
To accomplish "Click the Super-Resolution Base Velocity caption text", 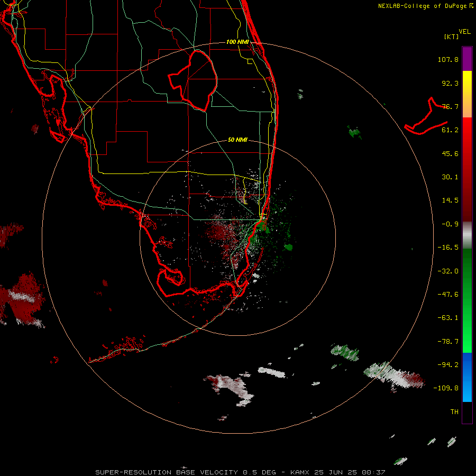I will pos(240,472).
